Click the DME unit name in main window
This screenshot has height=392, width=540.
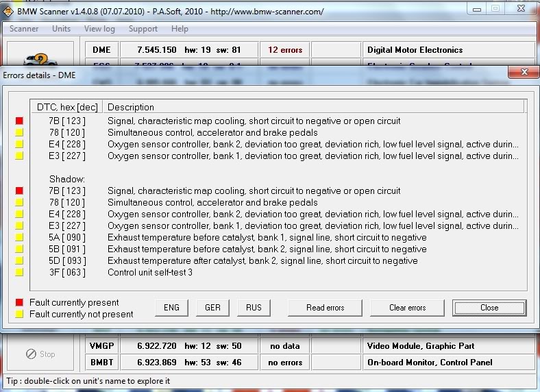(x=101, y=50)
